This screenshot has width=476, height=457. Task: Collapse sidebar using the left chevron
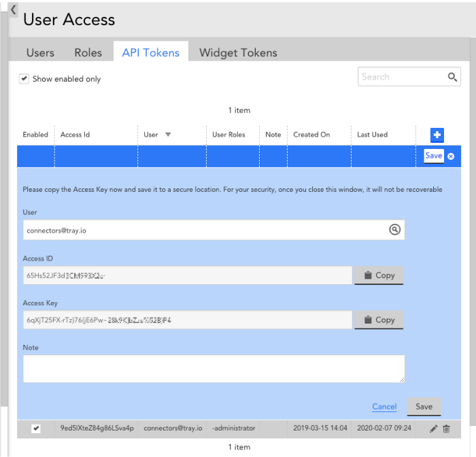point(13,10)
